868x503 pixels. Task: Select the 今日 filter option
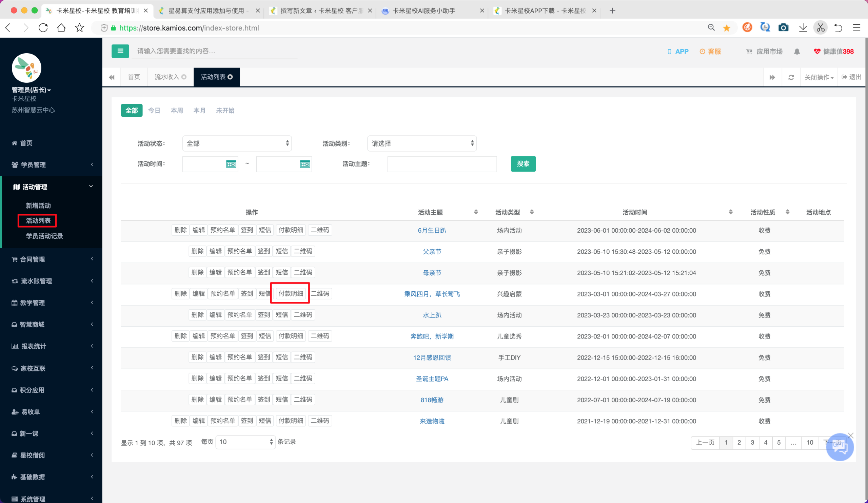pyautogui.click(x=154, y=110)
